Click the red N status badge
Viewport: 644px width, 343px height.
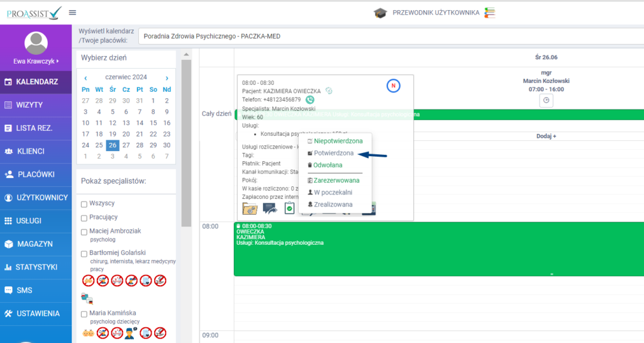(x=393, y=86)
